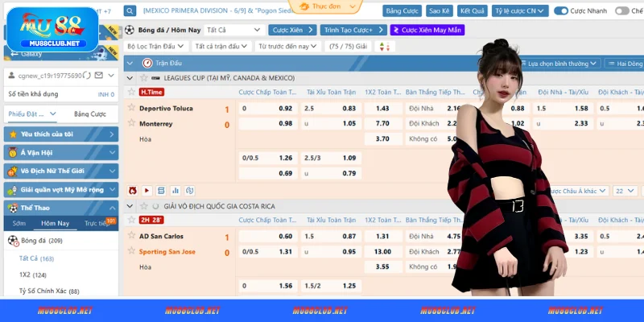Click the Cược Xiên button
The image size is (644, 322).
(x=292, y=30)
